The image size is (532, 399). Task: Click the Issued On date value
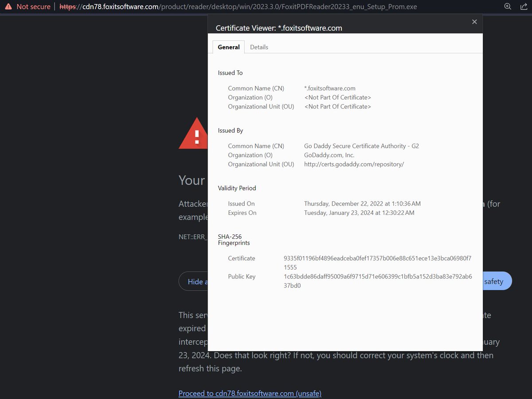pyautogui.click(x=362, y=204)
